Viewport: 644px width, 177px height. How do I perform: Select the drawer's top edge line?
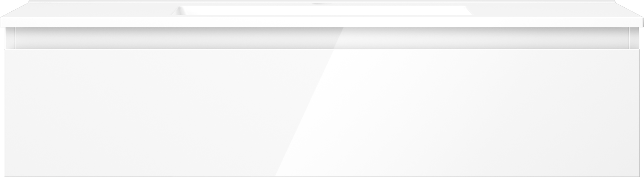(x=322, y=50)
